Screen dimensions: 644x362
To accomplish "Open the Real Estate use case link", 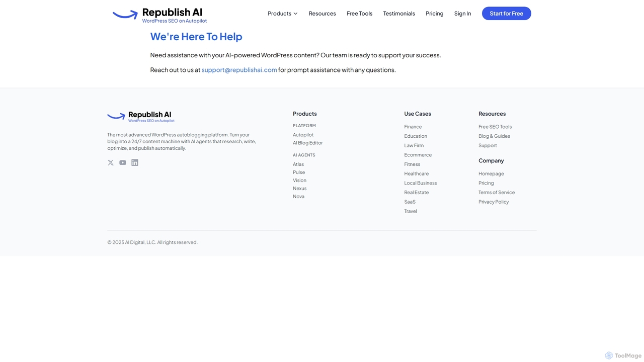I will 417,193.
